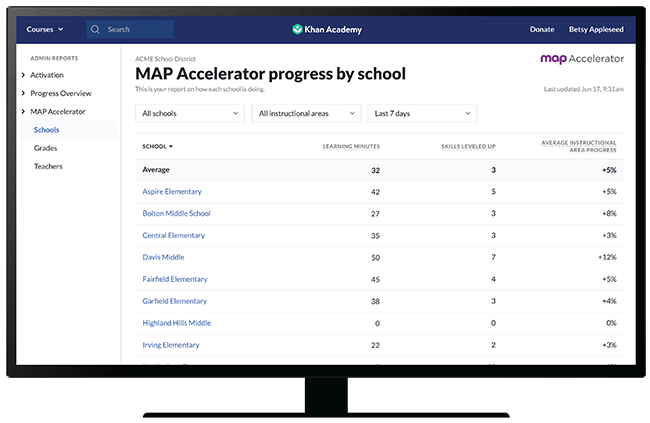Click the Average Instructional Area Progress header
The height and width of the screenshot is (423, 650).
coord(579,146)
